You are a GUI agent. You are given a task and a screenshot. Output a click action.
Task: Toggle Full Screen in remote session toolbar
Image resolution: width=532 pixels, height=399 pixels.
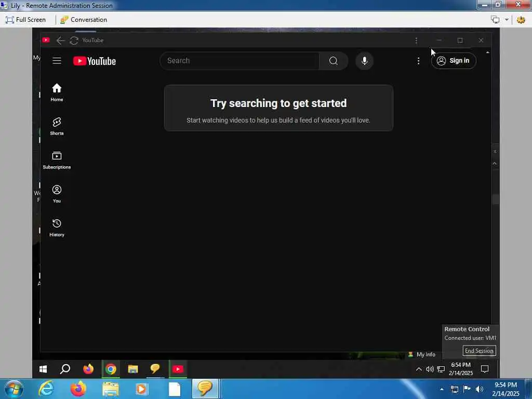[26, 20]
